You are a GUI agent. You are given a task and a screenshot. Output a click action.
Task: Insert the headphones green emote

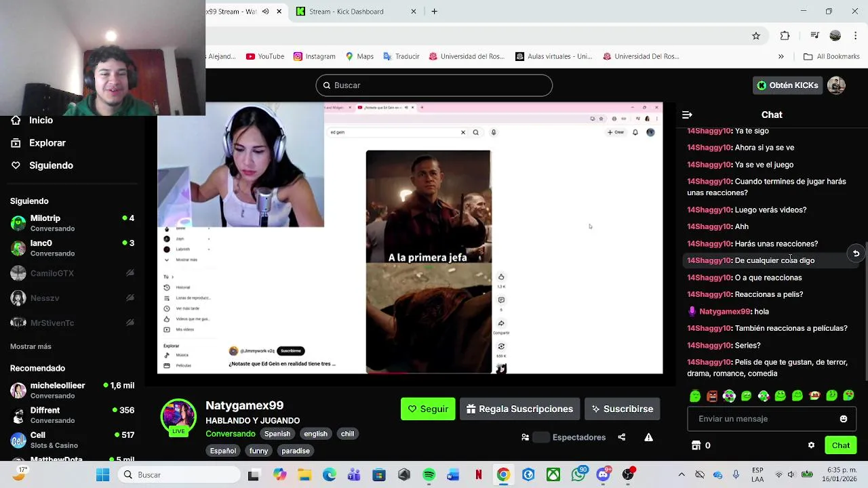[x=729, y=396]
